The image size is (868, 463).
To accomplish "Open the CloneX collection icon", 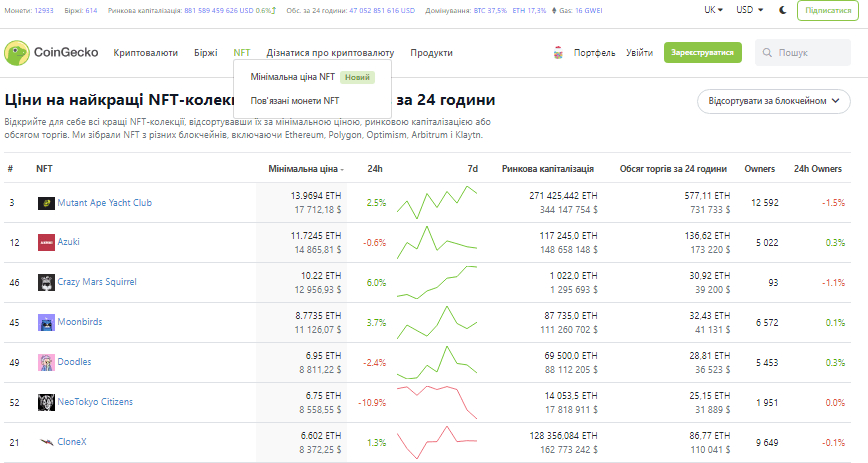I will (46, 442).
